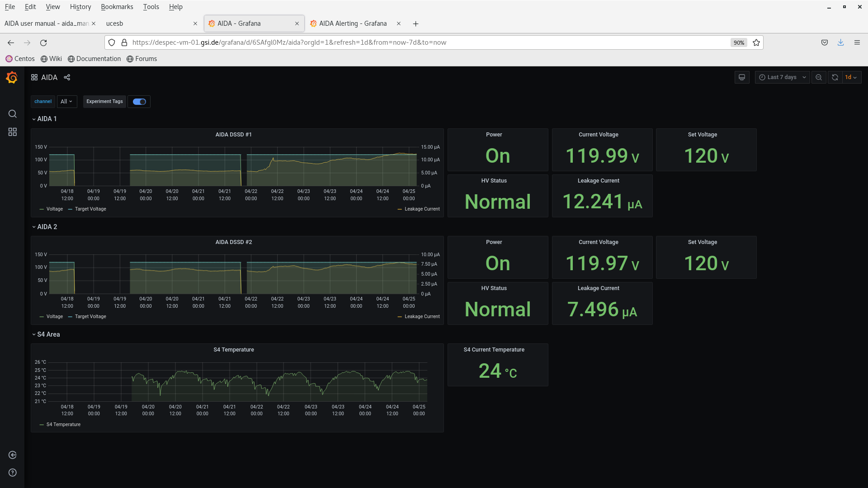868x488 pixels.
Task: Click the Grafana logo home icon
Action: pos(12,78)
